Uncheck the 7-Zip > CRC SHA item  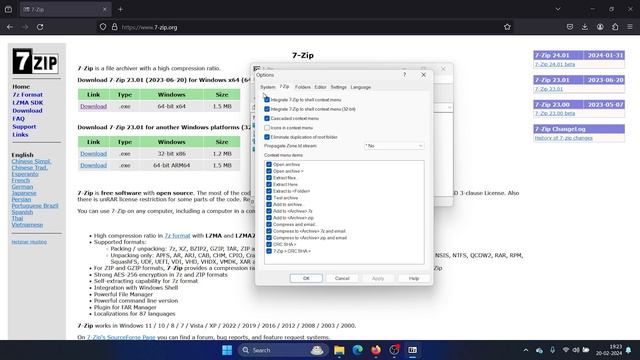(269, 251)
